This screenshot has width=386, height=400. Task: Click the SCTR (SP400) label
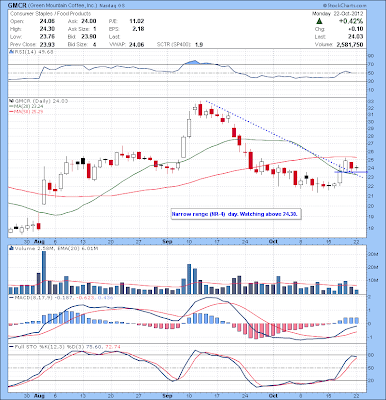tap(173, 44)
